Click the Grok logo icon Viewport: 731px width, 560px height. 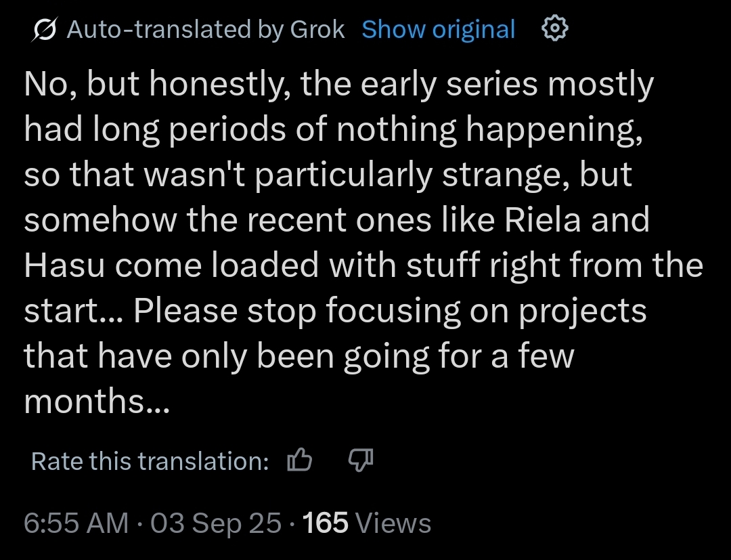(x=45, y=29)
